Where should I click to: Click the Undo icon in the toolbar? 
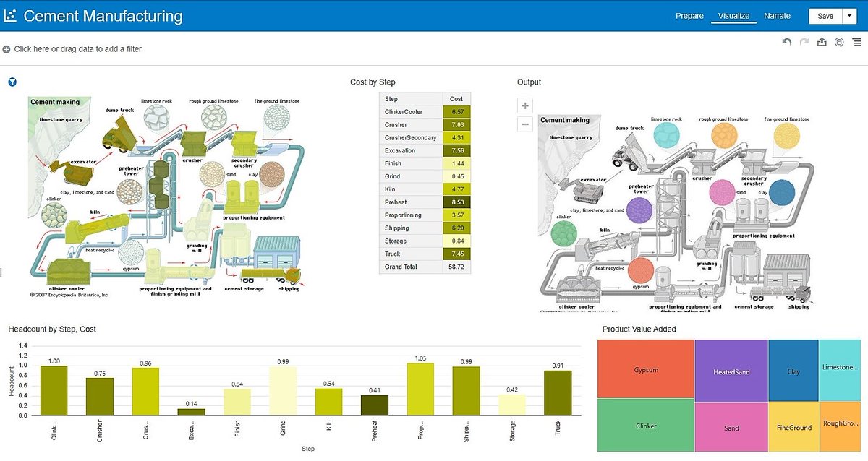pos(787,41)
